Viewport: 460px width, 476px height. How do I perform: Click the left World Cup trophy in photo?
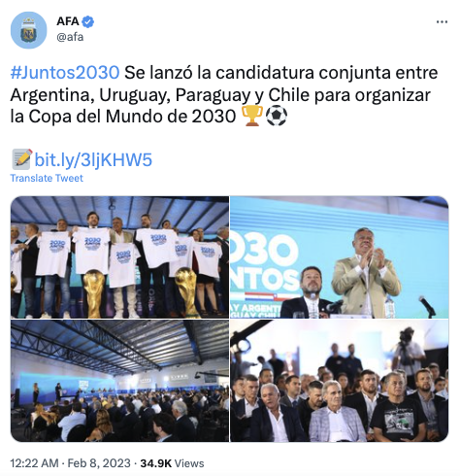[x=94, y=293]
